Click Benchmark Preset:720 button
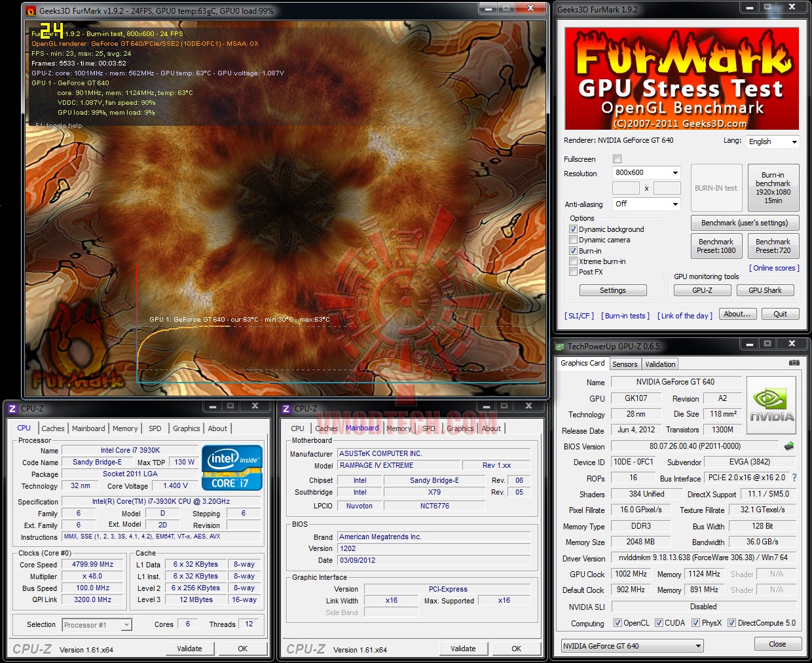The height and width of the screenshot is (663, 812). [773, 246]
